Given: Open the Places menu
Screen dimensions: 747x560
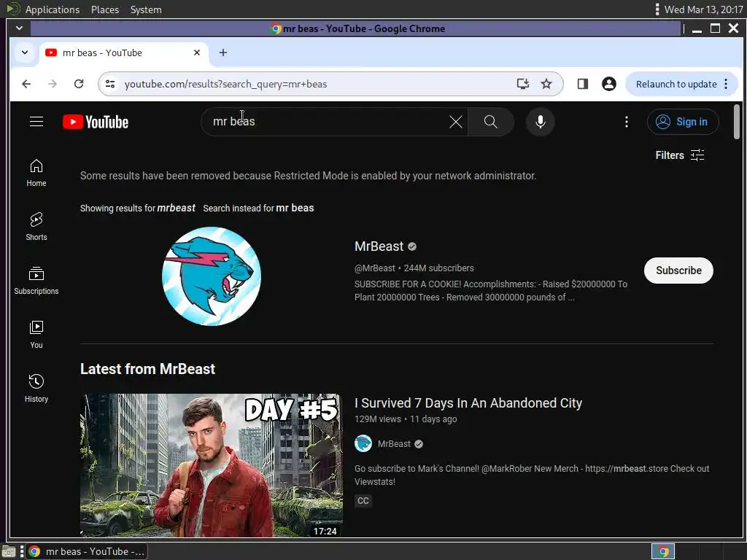Looking at the screenshot, I should [105, 9].
